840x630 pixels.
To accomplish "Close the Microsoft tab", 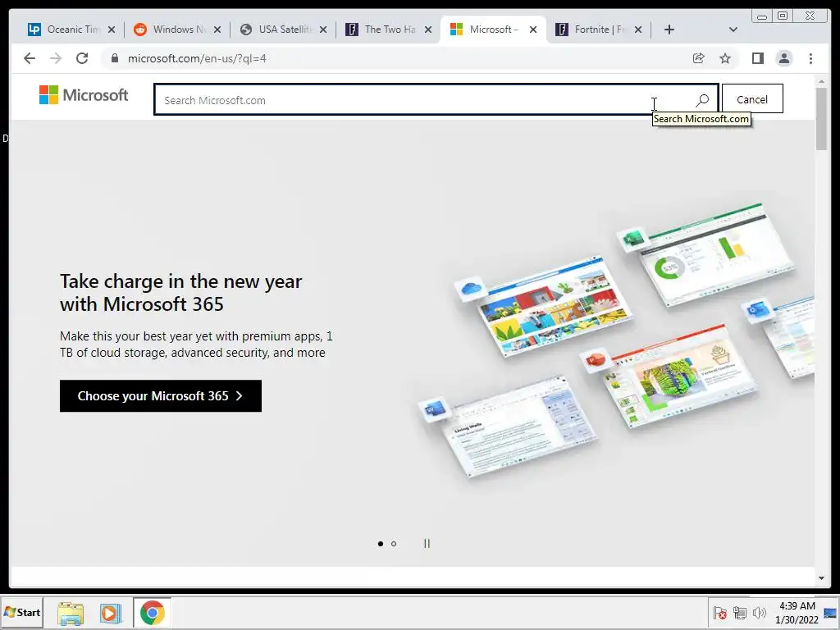I will 533,30.
